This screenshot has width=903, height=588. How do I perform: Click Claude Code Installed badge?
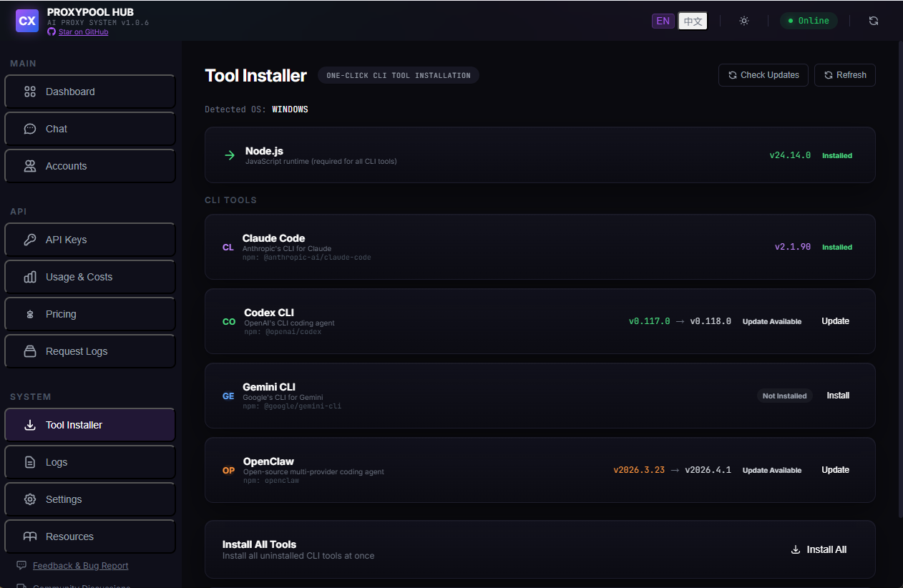(x=837, y=247)
